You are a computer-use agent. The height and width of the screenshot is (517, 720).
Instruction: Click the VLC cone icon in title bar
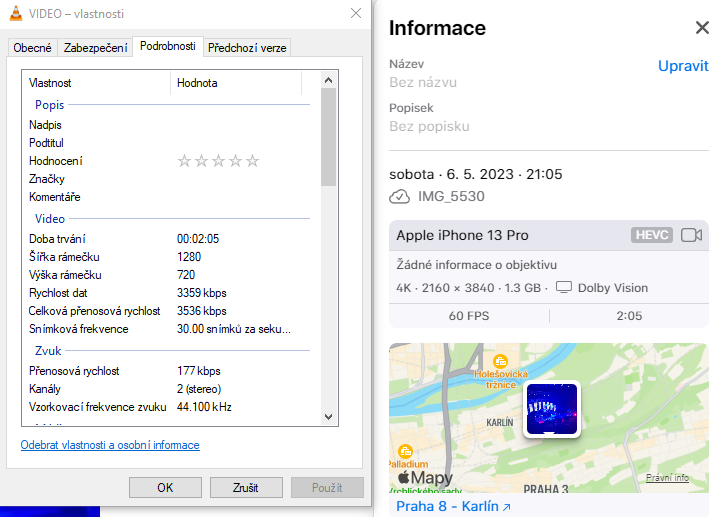tap(16, 13)
